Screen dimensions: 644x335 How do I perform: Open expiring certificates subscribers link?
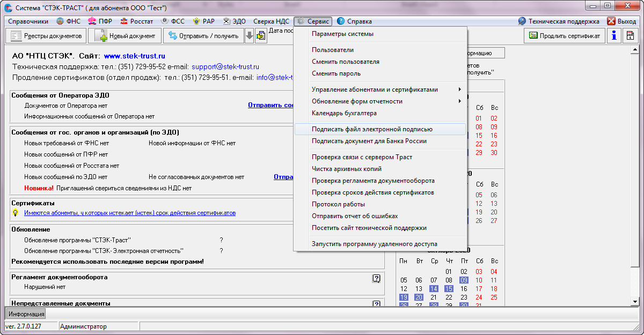click(x=130, y=213)
